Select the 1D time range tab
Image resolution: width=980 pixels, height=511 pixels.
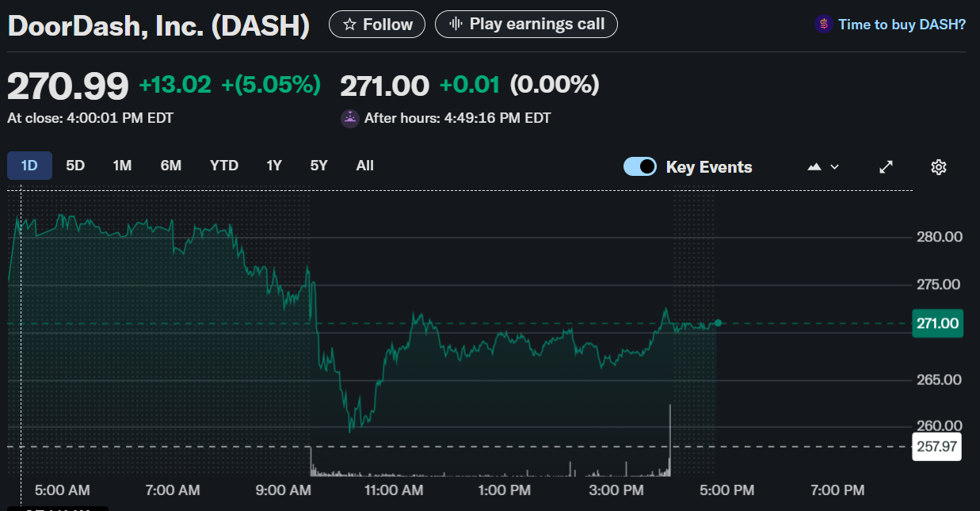pyautogui.click(x=29, y=166)
